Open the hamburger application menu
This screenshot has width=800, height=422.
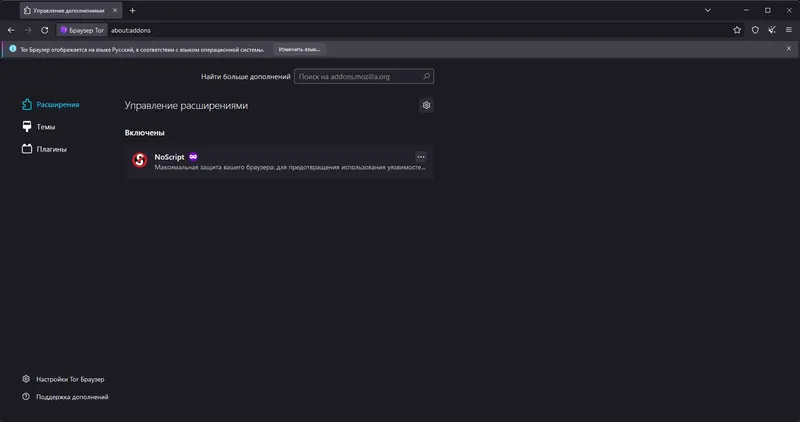point(789,30)
